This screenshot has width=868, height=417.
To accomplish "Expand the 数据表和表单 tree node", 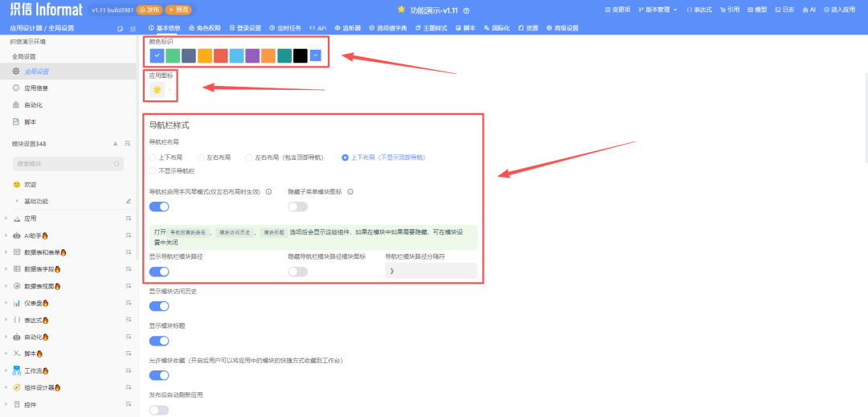I will coord(6,251).
